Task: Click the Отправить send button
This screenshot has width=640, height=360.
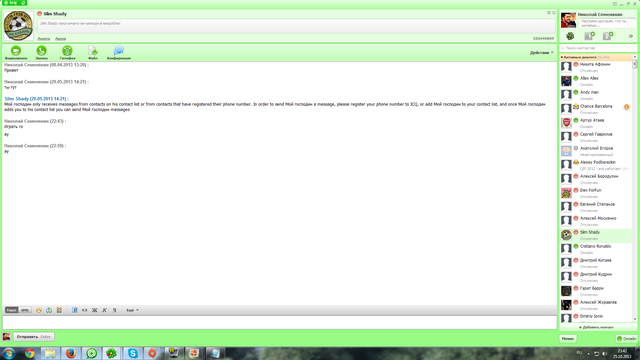Action: pos(34,337)
